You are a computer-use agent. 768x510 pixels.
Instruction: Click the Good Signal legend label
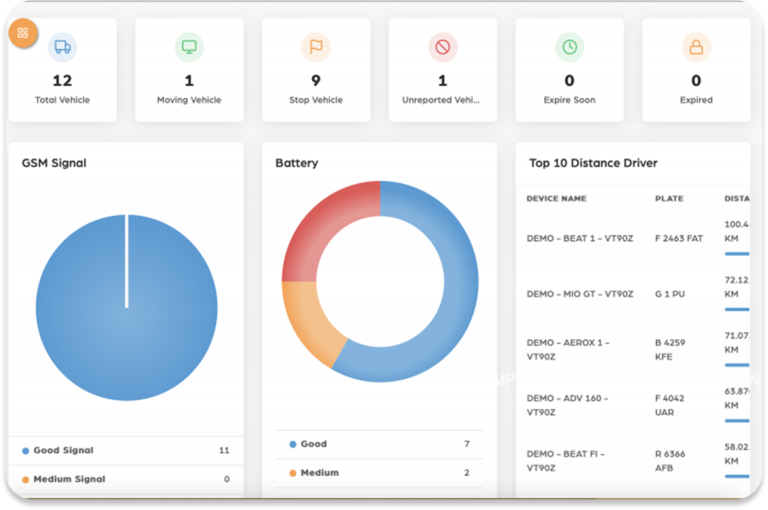pos(63,450)
